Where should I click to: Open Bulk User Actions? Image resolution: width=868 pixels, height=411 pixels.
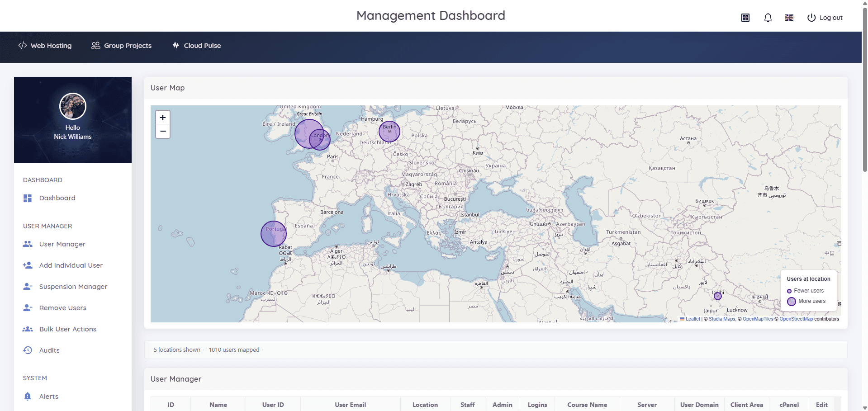coord(68,329)
